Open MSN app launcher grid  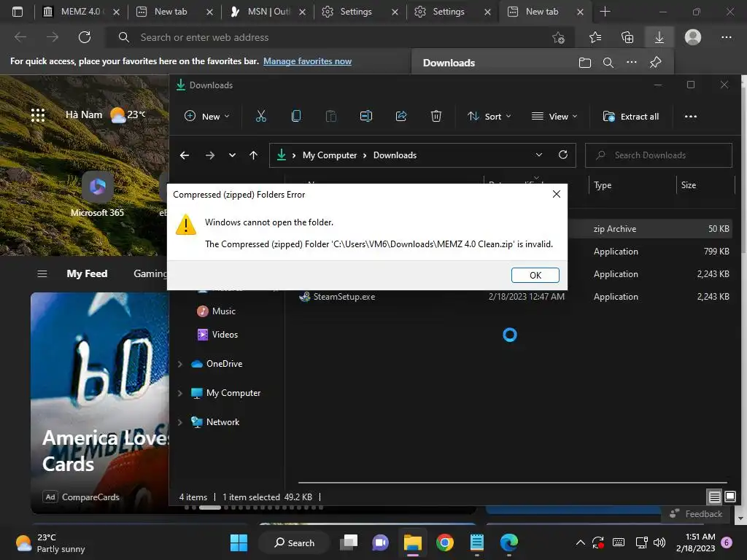pyautogui.click(x=38, y=114)
